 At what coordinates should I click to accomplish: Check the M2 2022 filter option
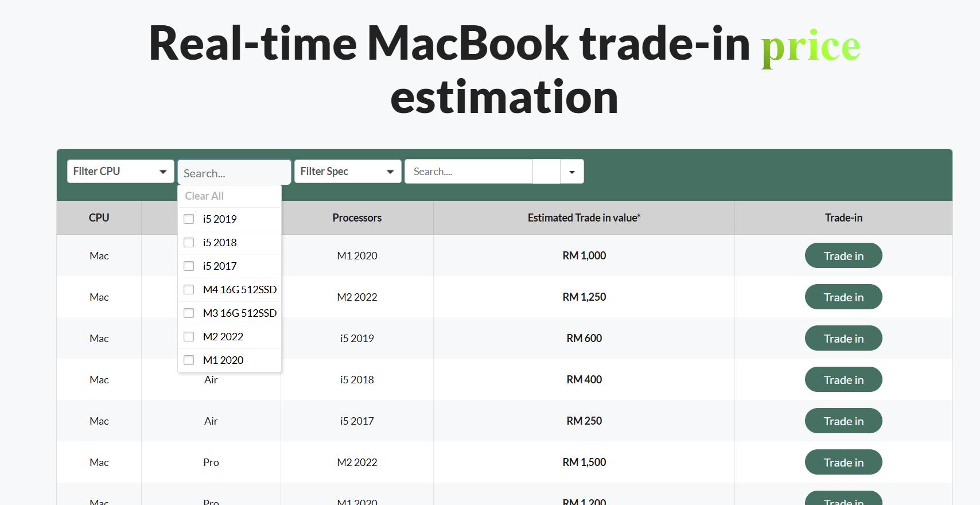tap(189, 337)
